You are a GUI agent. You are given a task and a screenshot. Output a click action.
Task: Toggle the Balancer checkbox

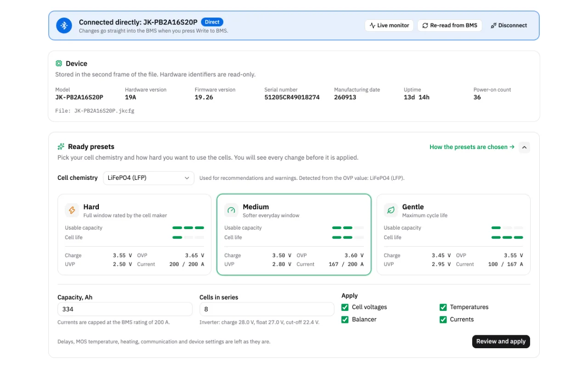click(345, 320)
